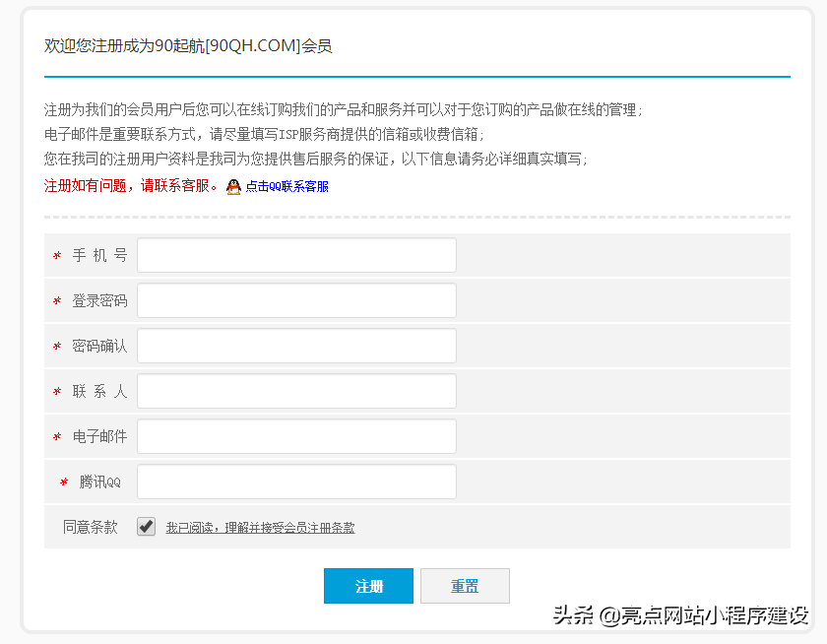
Task: Click the 密码确认 confirm password field
Action: coord(295,345)
